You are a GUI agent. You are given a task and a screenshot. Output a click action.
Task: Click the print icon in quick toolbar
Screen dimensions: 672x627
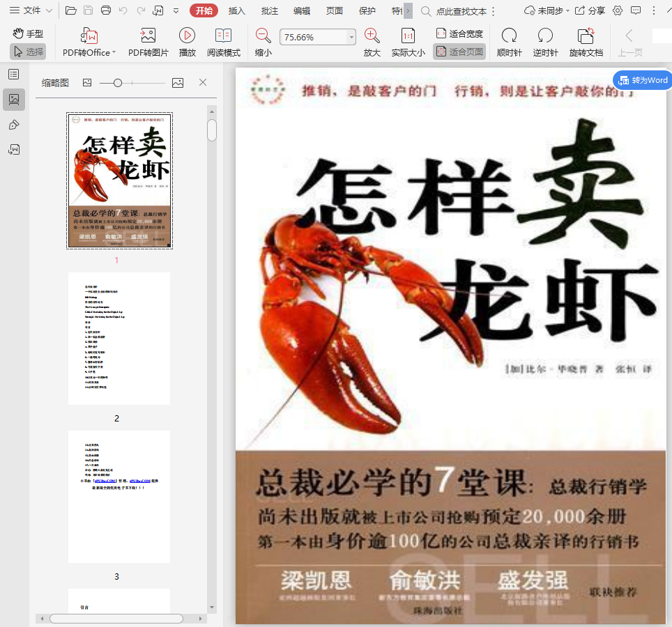[106, 10]
